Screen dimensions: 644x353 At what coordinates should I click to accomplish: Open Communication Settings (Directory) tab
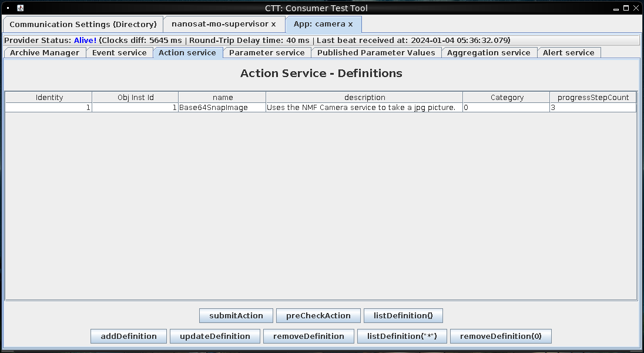[x=83, y=24]
